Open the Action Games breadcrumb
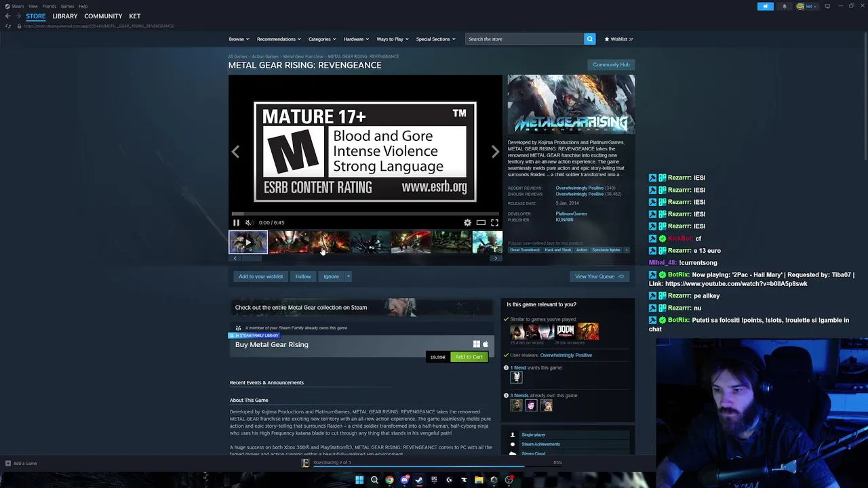 265,56
